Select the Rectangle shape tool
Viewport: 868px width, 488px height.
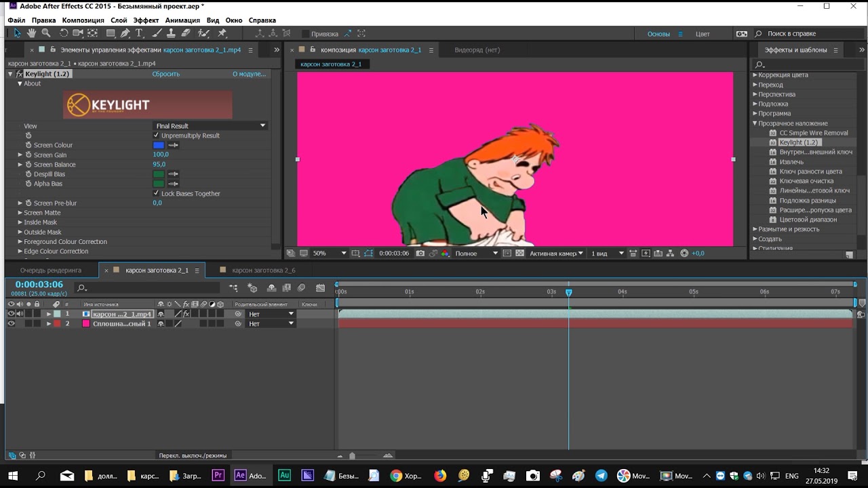coord(111,33)
